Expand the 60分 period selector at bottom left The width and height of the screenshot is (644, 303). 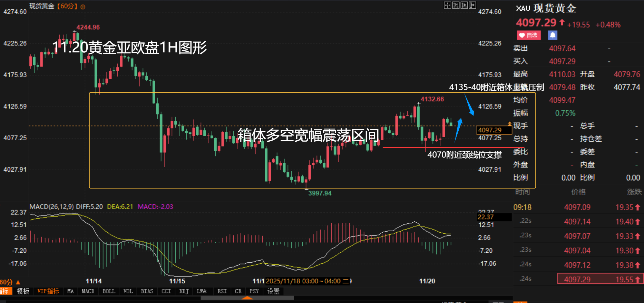click(10, 282)
